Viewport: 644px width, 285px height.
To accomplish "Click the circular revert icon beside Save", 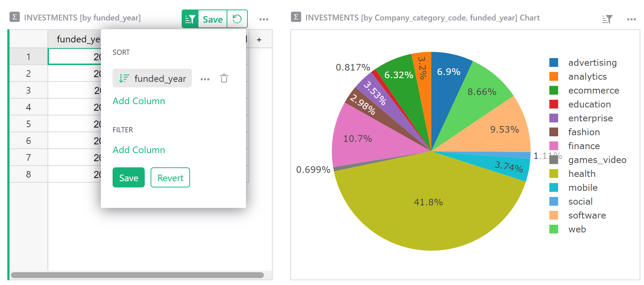I will (237, 19).
